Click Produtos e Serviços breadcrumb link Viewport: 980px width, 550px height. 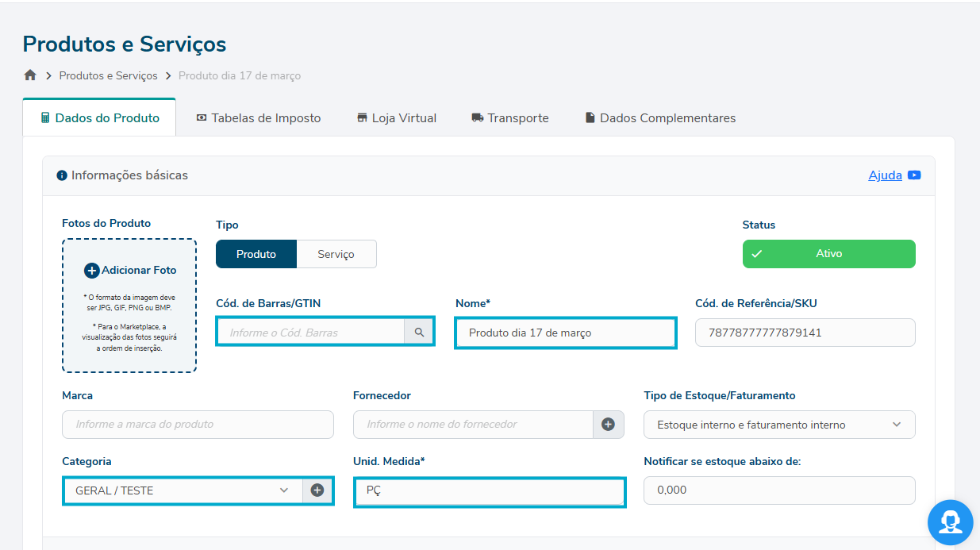click(x=108, y=76)
